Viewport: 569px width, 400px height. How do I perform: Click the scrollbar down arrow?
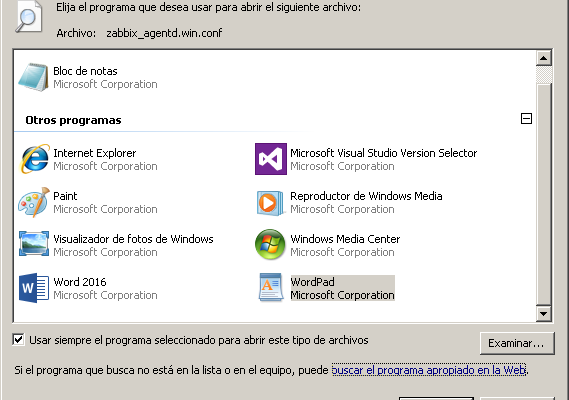tap(544, 314)
